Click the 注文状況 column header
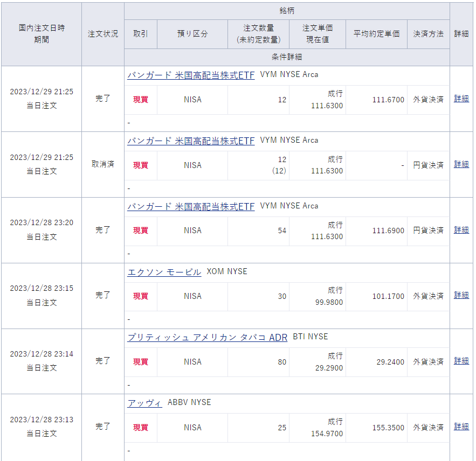This screenshot has width=476, height=461. click(103, 34)
